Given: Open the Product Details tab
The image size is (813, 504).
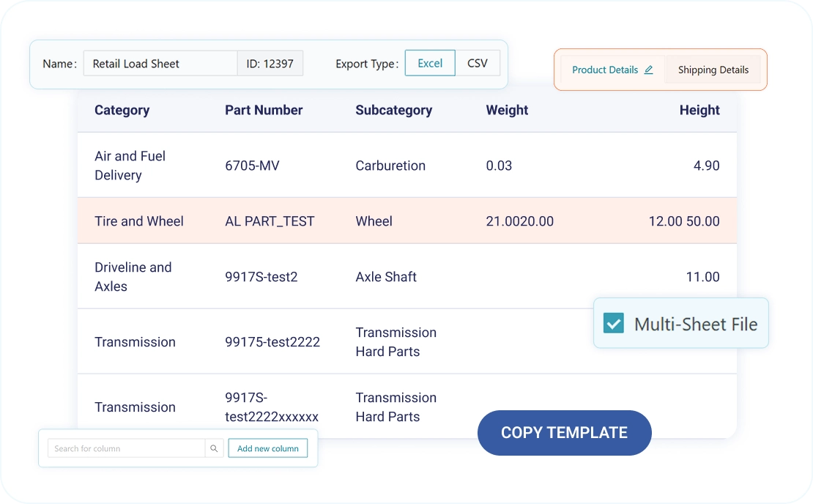Looking at the screenshot, I should [605, 70].
